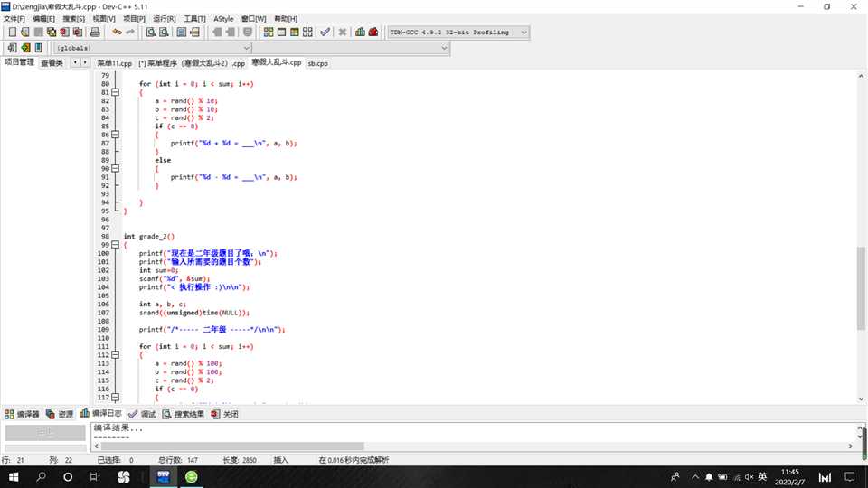Viewport: 868px width, 488px height.
Task: Click the New source file icon
Action: click(12, 33)
